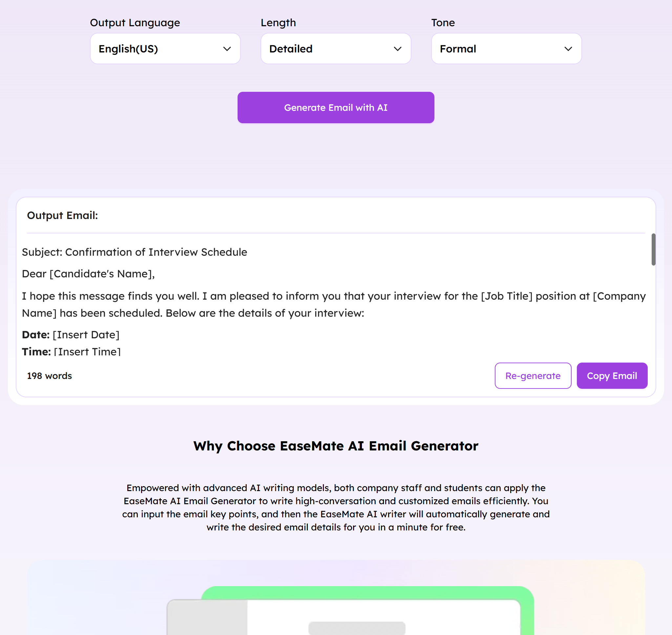Click the Subject line in the output email
Viewport: 672px width, 635px height.
point(135,252)
